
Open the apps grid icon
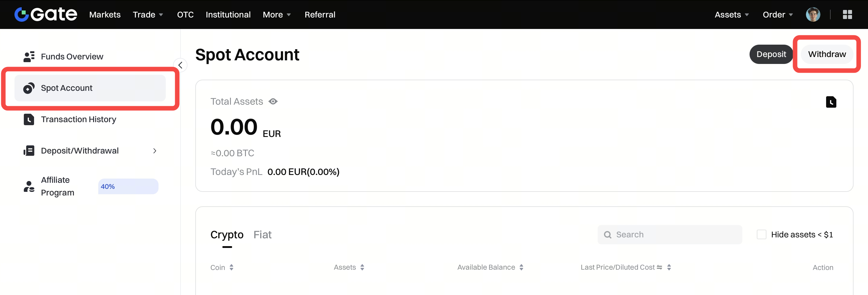click(x=847, y=14)
